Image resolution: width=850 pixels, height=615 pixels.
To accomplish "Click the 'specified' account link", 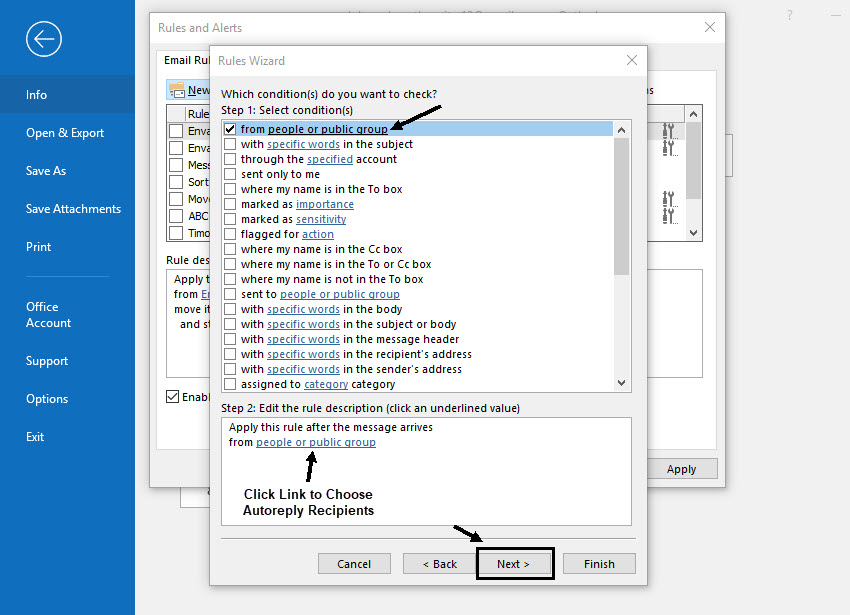I will [x=330, y=159].
